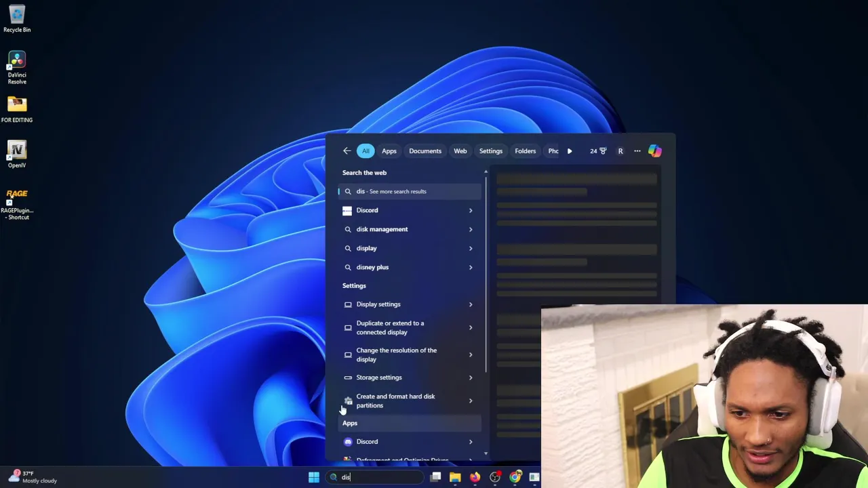868x488 pixels.
Task: Open OBS Studio from the taskbar
Action: (x=495, y=477)
